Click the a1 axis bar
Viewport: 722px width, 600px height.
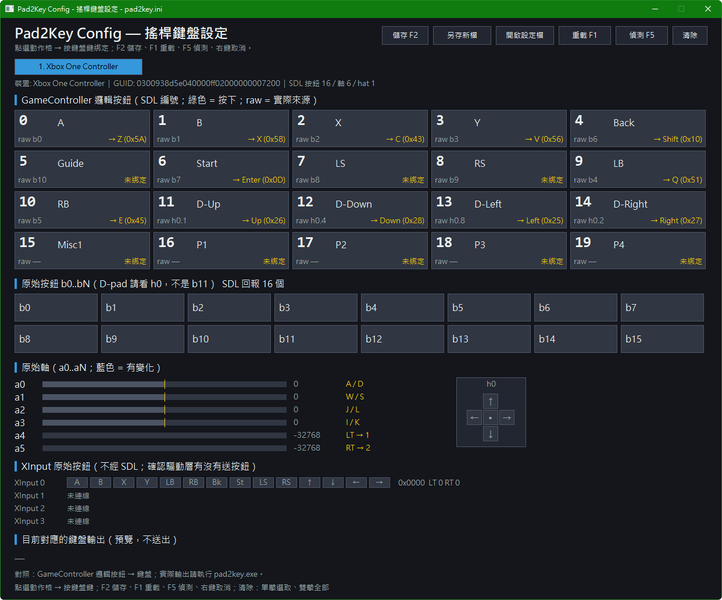click(x=164, y=397)
